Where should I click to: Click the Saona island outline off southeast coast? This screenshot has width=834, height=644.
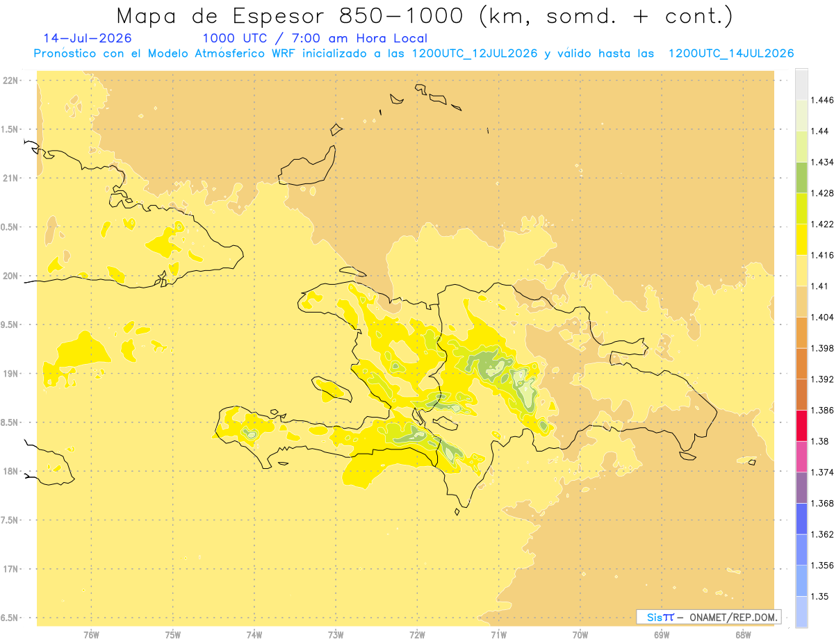[x=688, y=456]
